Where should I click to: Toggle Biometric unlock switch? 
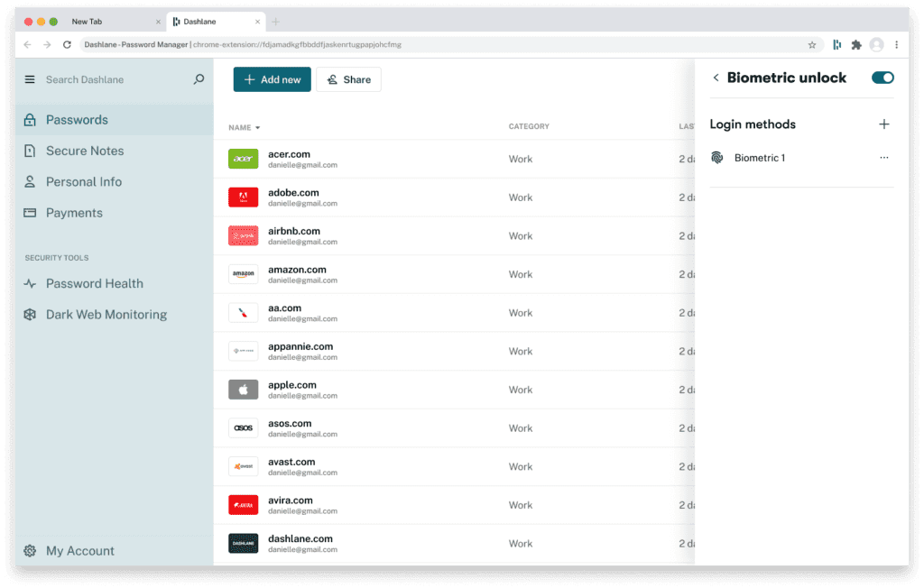882,78
